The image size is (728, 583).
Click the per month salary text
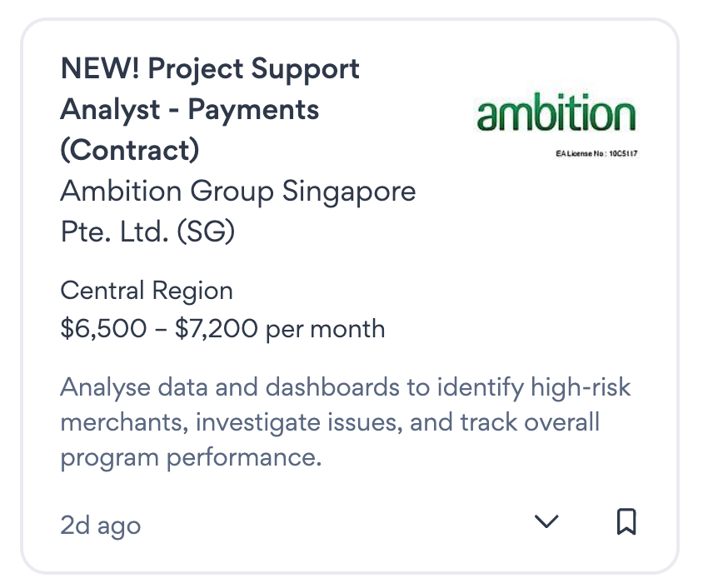point(325,329)
